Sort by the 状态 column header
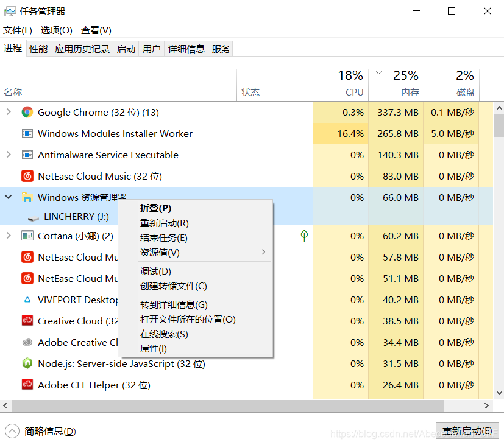 coord(275,85)
